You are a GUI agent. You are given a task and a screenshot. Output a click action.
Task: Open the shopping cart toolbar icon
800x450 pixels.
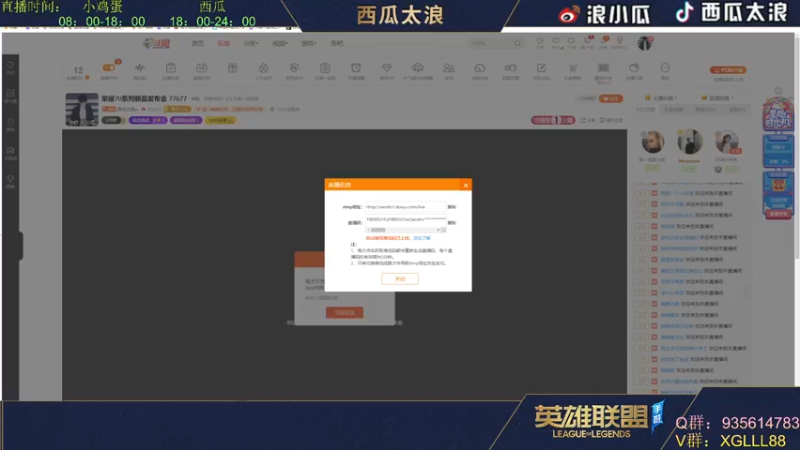pyautogui.click(x=572, y=67)
